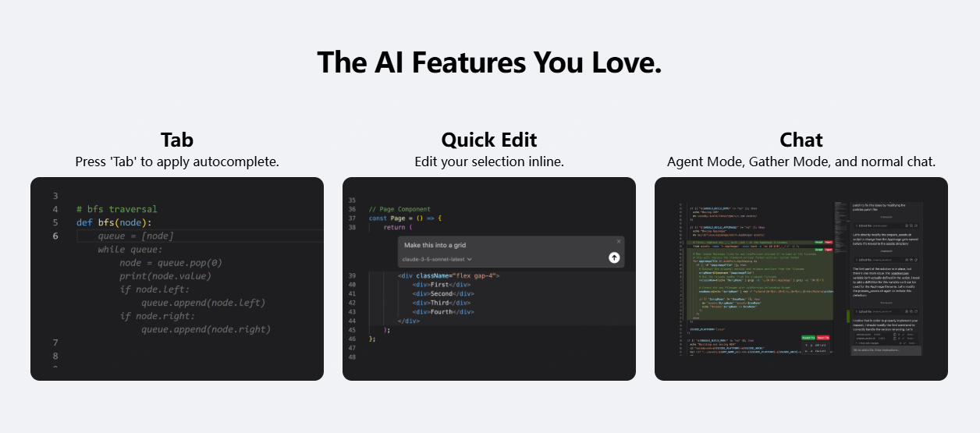The width and height of the screenshot is (980, 433).
Task: Open the claude-3-5-sonnet-latest model dropdown
Action: [x=437, y=259]
